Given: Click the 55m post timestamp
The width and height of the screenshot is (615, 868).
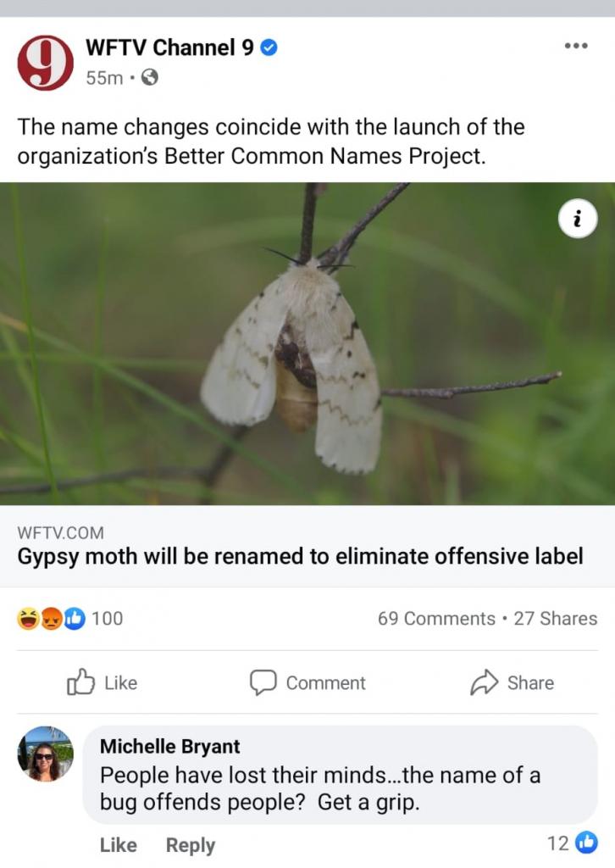Looking at the screenshot, I should tap(103, 78).
